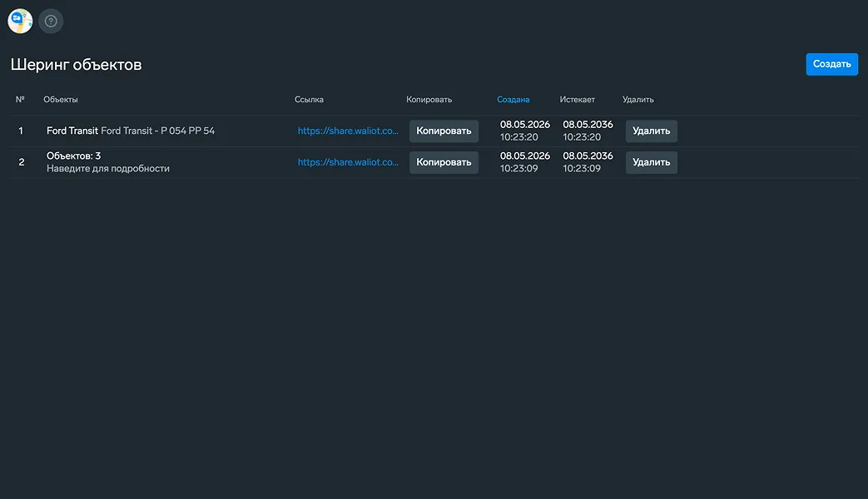This screenshot has height=499, width=868.
Task: Click the Шеринг объектов page title
Action: [77, 65]
